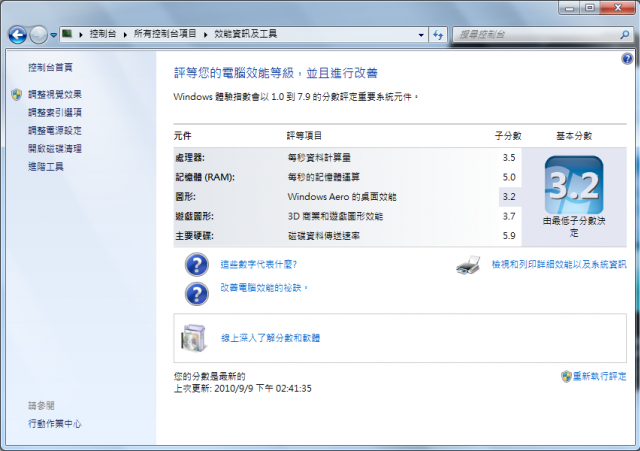Viewport: 640px width, 451px height.
Task: Select the 控制台 breadcrumb segment
Action: (103, 34)
